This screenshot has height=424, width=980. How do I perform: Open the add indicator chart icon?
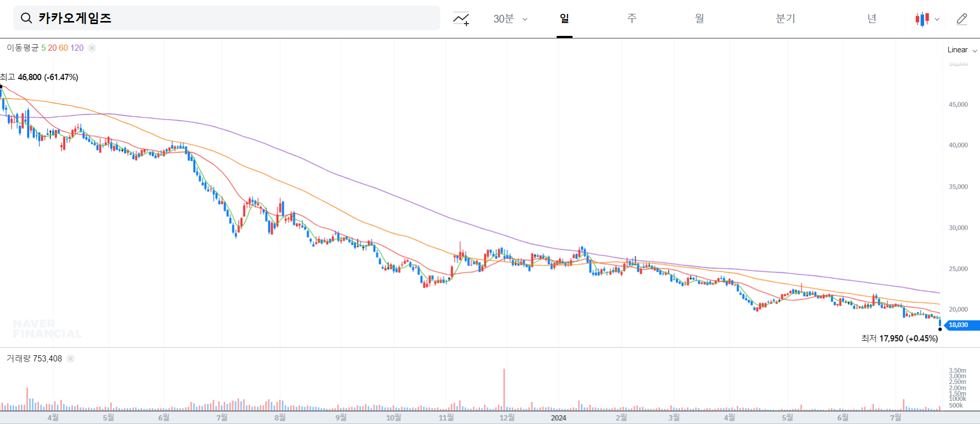(461, 19)
